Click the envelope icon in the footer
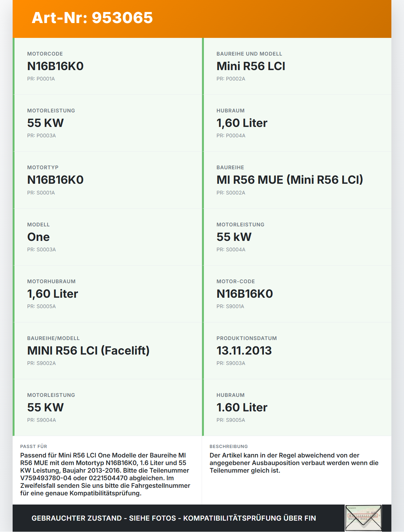The height and width of the screenshot is (532, 404). point(363,518)
